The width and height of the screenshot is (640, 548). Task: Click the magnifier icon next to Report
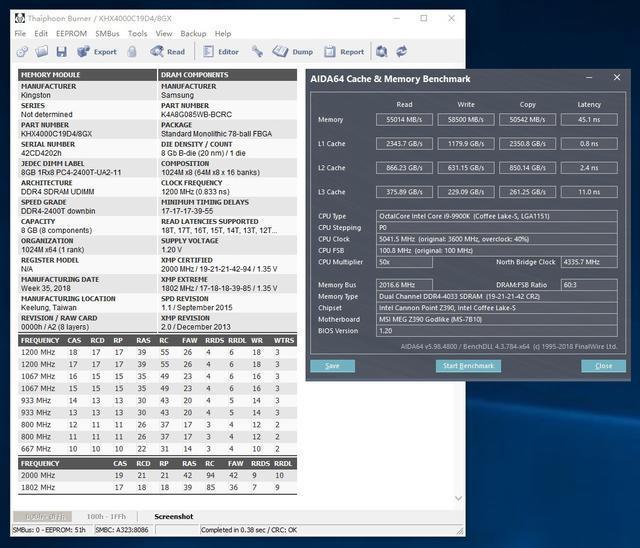382,52
